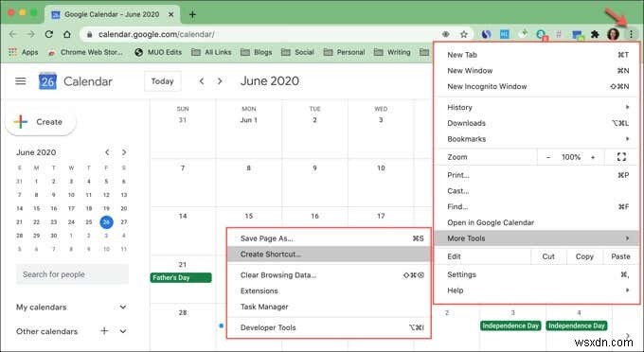Select Open in Google Calendar

pyautogui.click(x=537, y=222)
